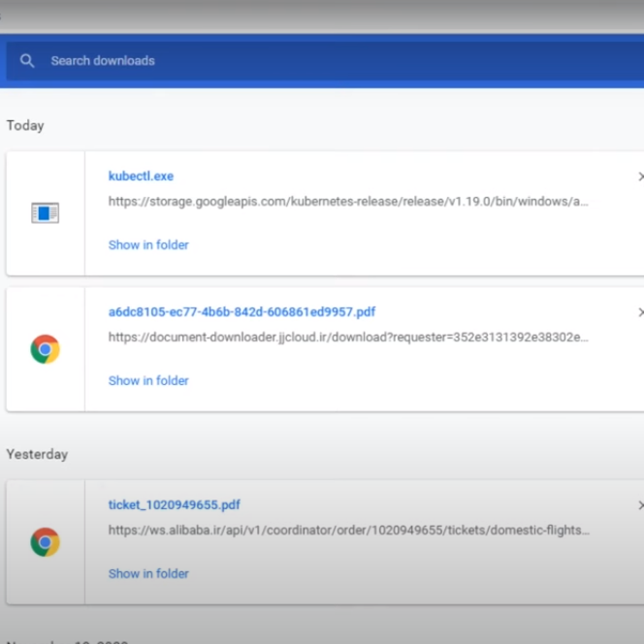This screenshot has height=644, width=644.
Task: Show kubectl.exe in folder
Action: [148, 245]
